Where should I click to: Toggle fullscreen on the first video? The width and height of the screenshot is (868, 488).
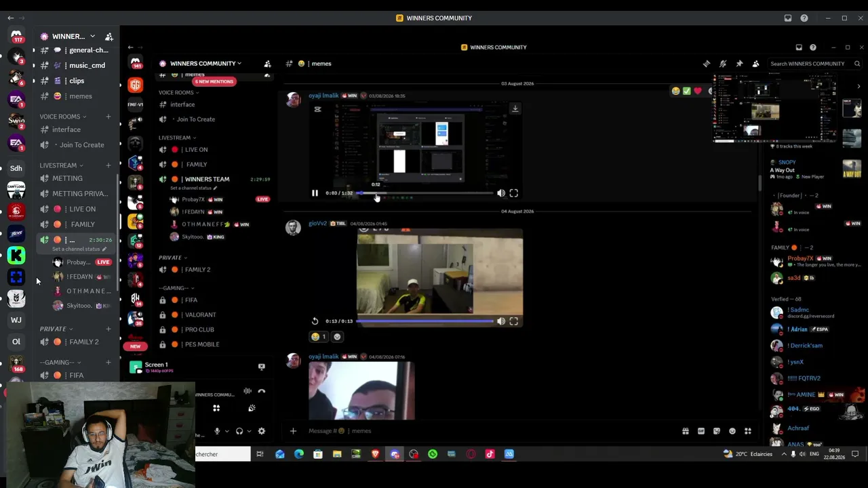click(514, 193)
